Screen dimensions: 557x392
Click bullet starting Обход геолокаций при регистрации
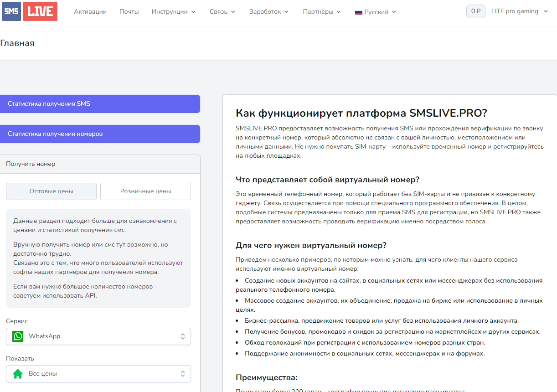pyautogui.click(x=365, y=342)
